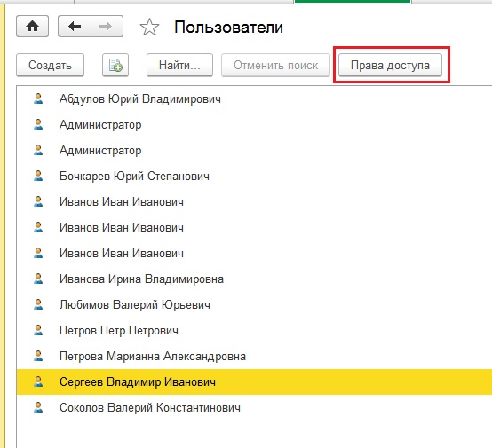Go to the home page icon

(x=32, y=27)
